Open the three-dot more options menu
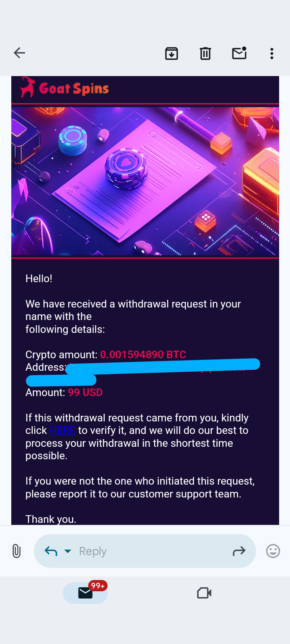This screenshot has width=290, height=644. (272, 53)
